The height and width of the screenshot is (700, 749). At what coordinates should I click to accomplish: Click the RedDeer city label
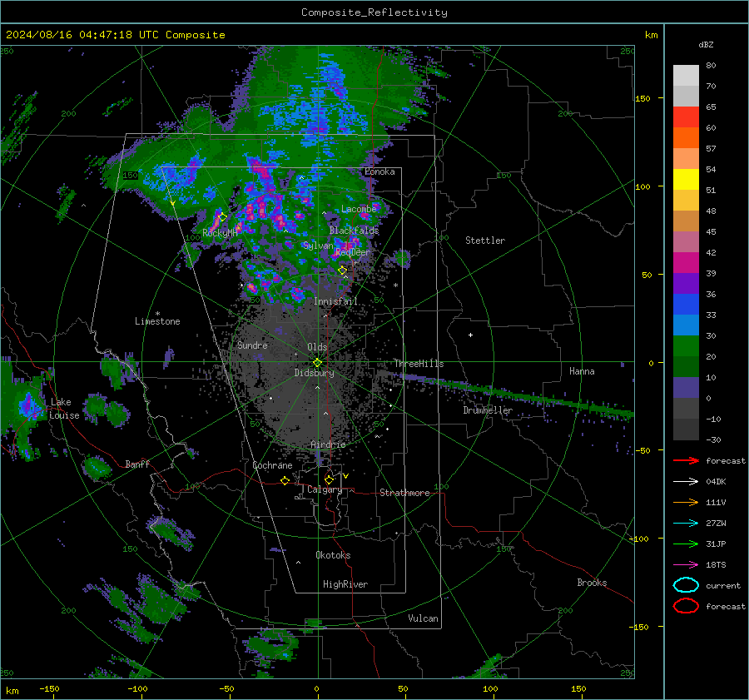353,252
